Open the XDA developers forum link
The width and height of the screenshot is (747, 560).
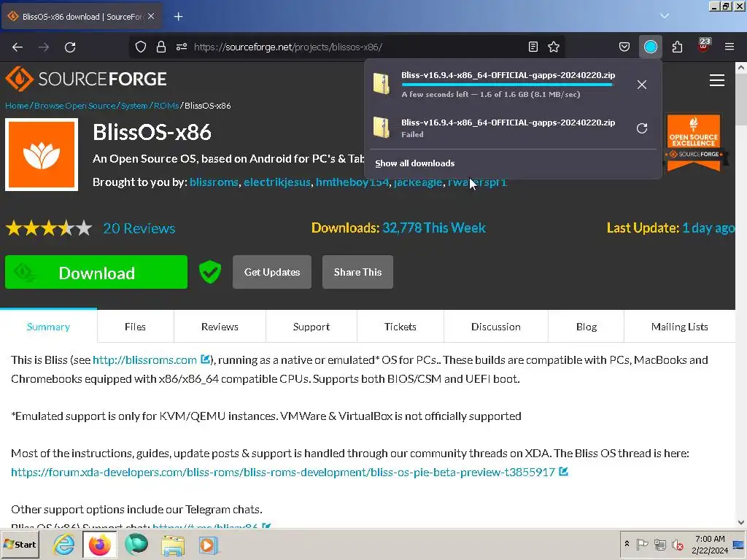pos(283,472)
